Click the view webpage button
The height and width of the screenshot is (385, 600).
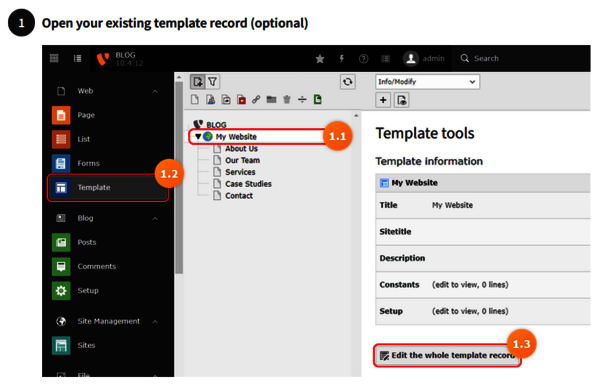[x=401, y=100]
